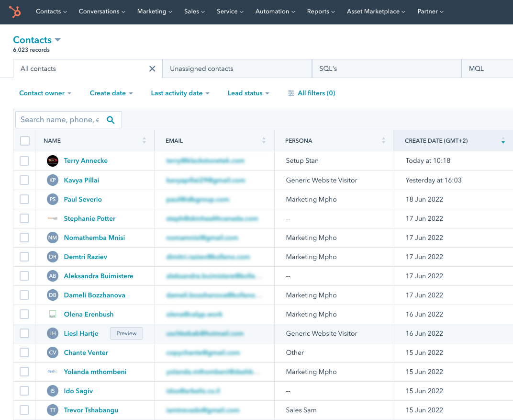The width and height of the screenshot is (513, 420).
Task: Open the Marketing menu in the navigation bar
Action: [154, 11]
